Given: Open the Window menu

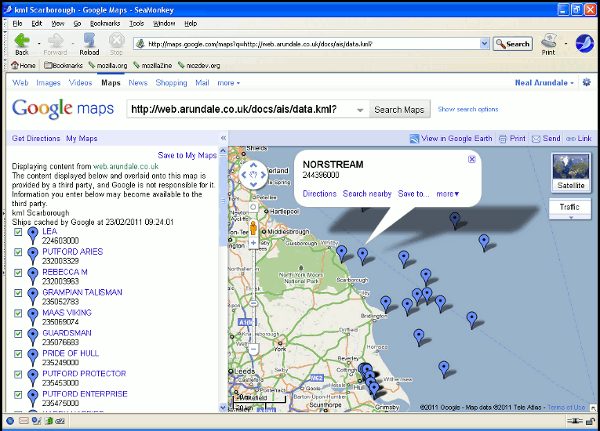Looking at the screenshot, I should coord(164,23).
